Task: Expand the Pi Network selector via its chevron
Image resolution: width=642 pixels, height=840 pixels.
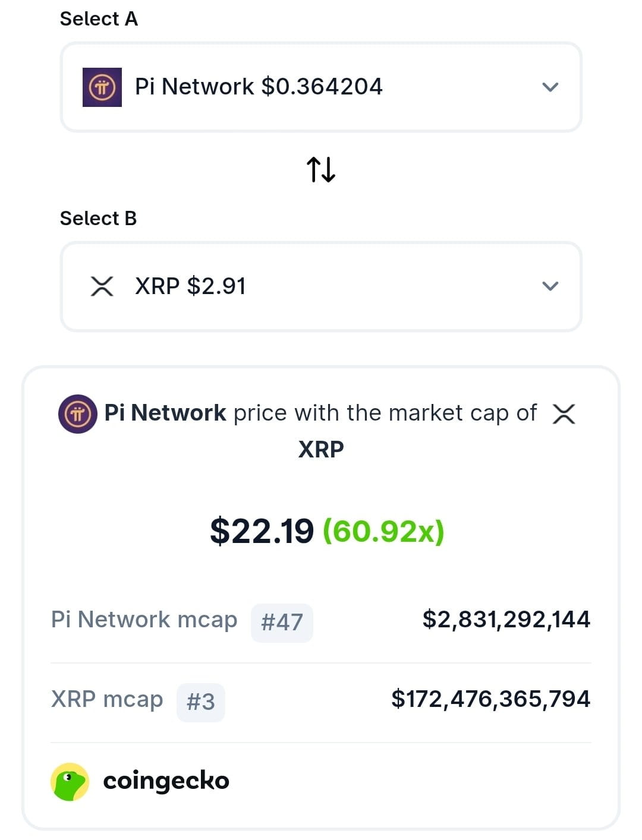Action: [550, 87]
